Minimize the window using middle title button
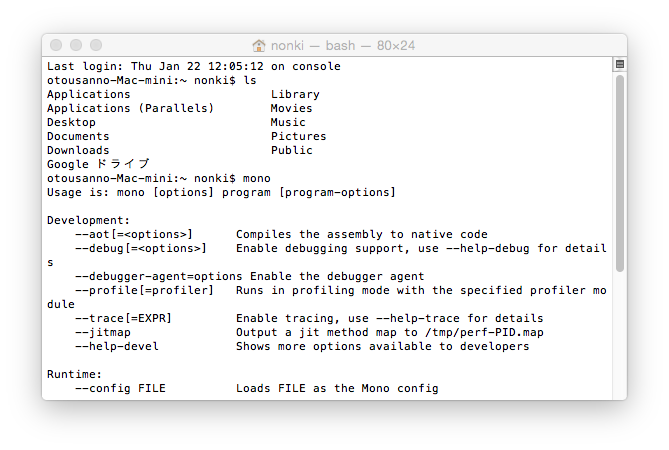 pyautogui.click(x=76, y=45)
